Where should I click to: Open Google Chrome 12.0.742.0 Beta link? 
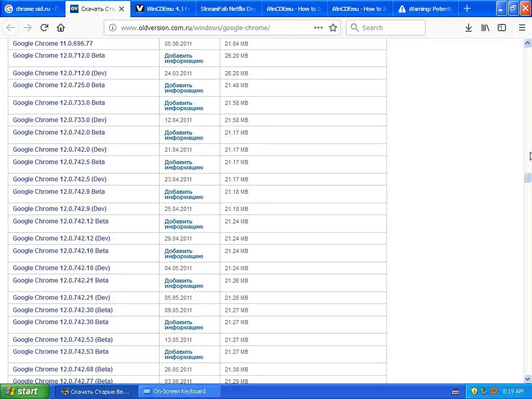[59, 132]
